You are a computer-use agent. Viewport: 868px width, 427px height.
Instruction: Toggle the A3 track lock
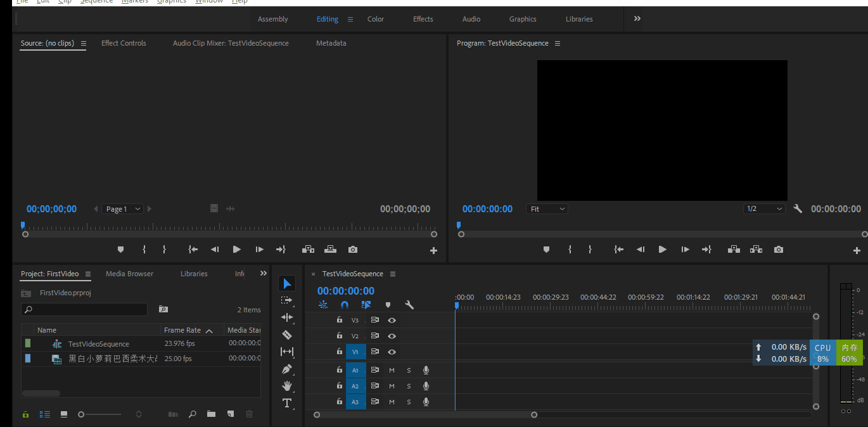[x=339, y=402]
